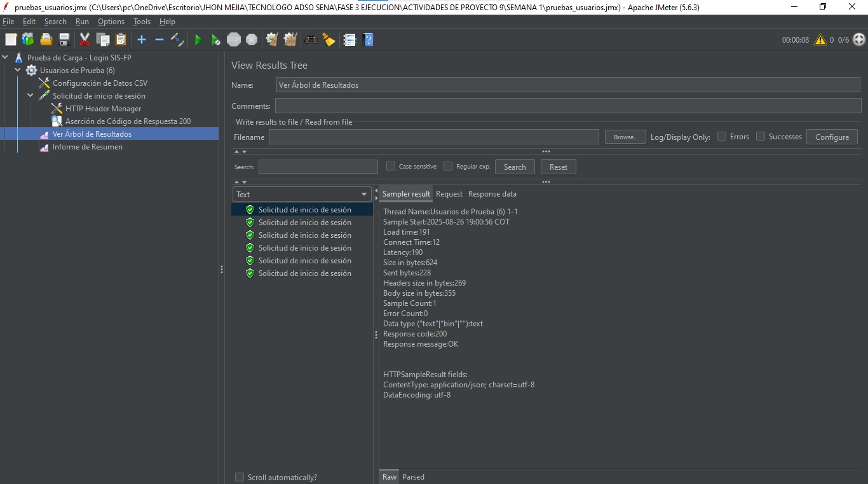
Task: Open the Run menu
Action: point(82,22)
